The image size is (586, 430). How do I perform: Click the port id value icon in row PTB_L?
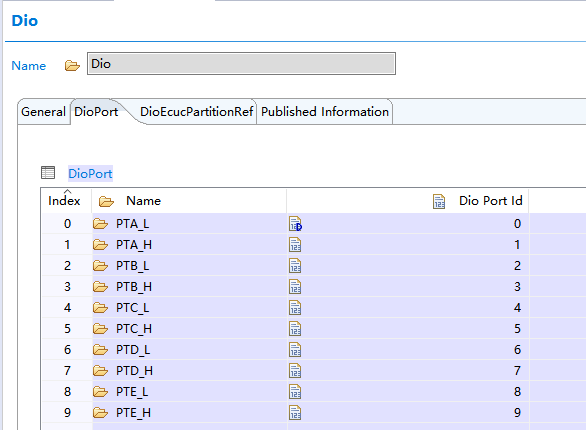coord(295,266)
